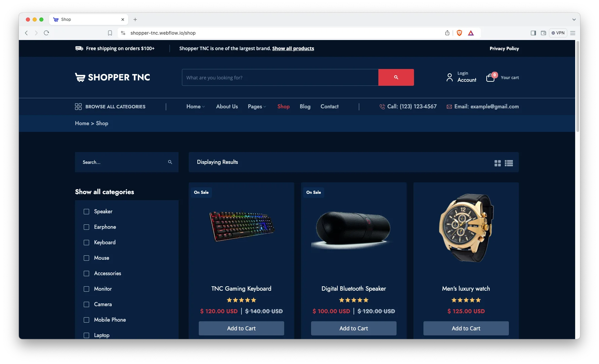Open Browse All Categories menu
Image resolution: width=599 pixels, height=364 pixels.
click(110, 107)
